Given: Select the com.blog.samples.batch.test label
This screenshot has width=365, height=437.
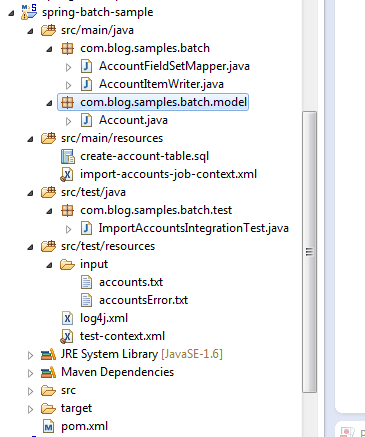Looking at the screenshot, I should (156, 210).
